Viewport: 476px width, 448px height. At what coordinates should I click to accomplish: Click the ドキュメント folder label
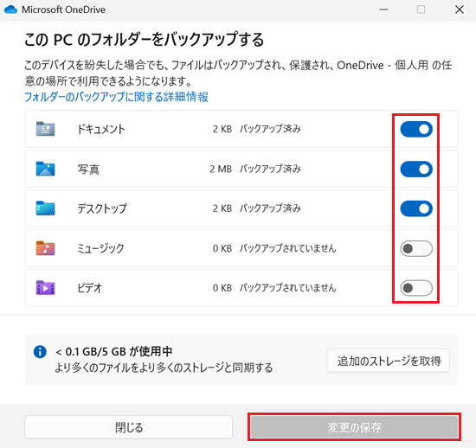(x=101, y=129)
